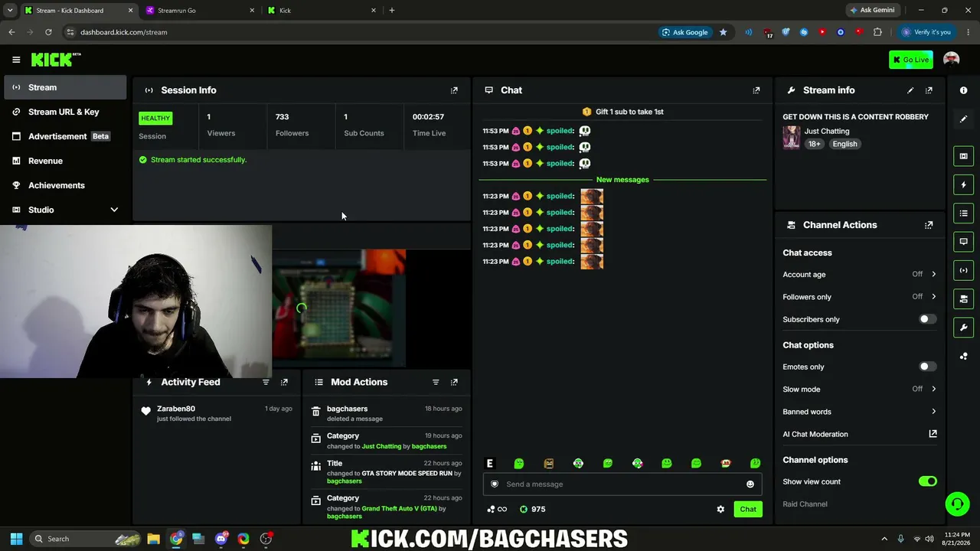Open the Windows Start menu
This screenshot has height=551, width=980.
[x=16, y=539]
